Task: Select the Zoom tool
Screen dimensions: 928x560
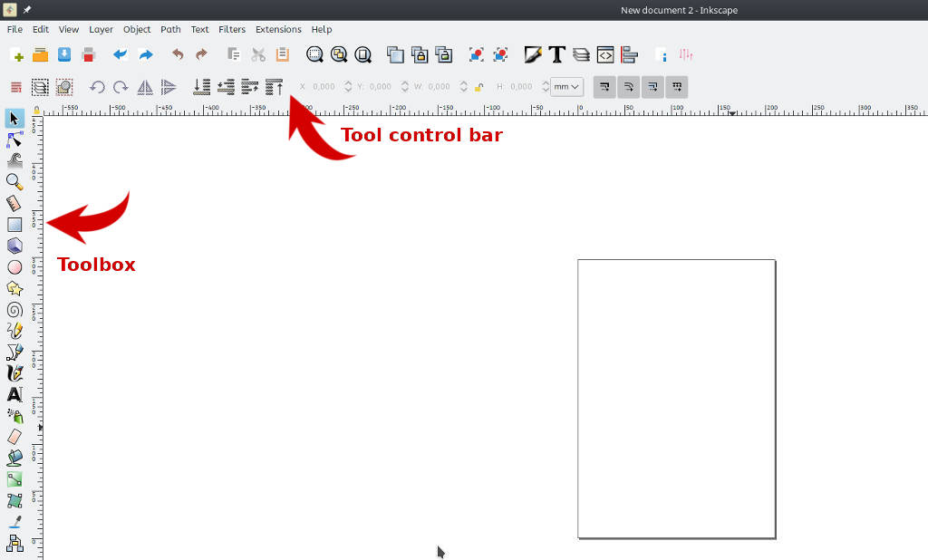Action: (13, 181)
